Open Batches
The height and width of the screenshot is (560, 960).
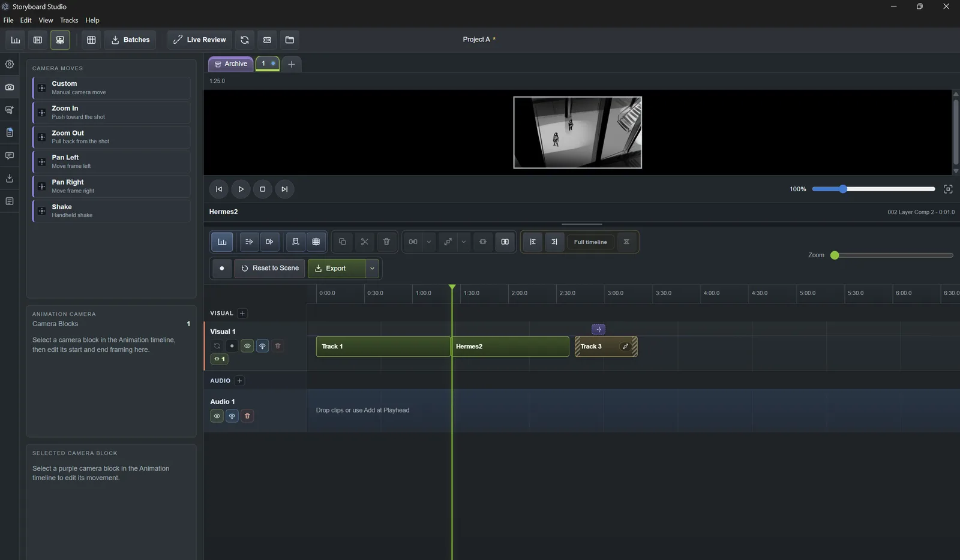click(x=130, y=40)
